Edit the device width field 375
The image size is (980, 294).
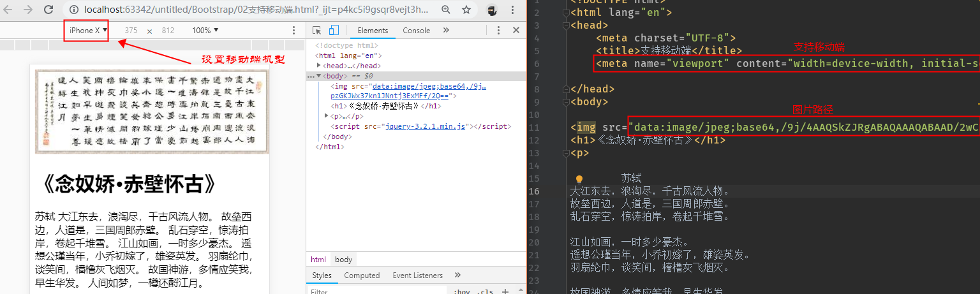tap(131, 31)
